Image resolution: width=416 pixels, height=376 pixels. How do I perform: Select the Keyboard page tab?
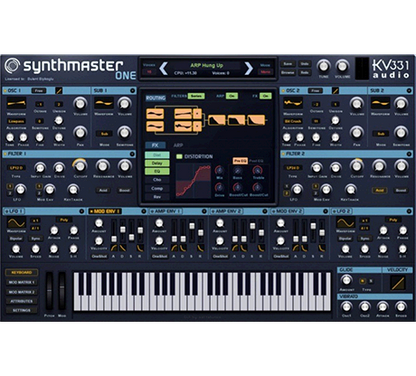pyautogui.click(x=22, y=273)
